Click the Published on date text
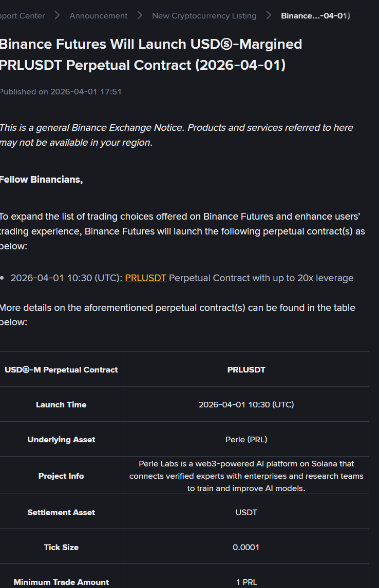This screenshot has height=588, width=379. pos(60,92)
